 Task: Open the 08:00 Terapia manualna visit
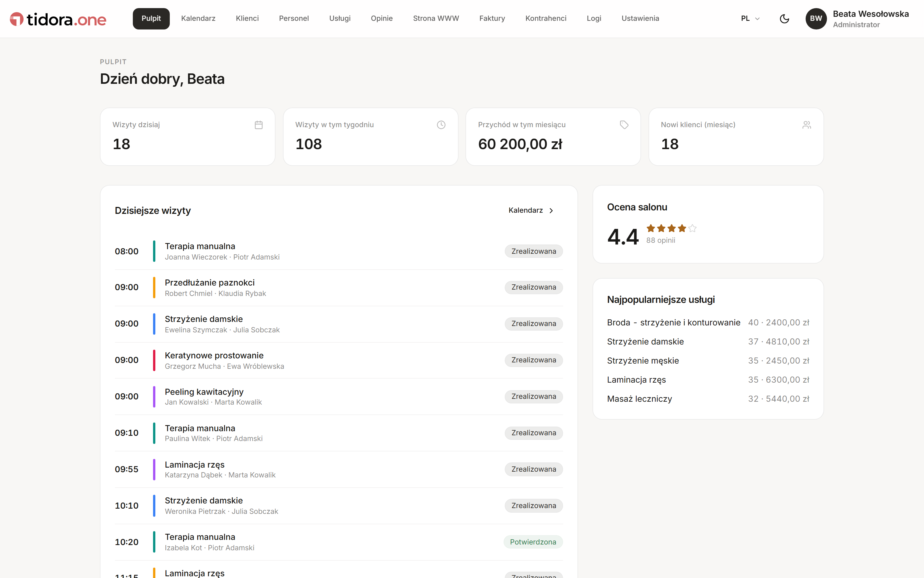tap(339, 251)
